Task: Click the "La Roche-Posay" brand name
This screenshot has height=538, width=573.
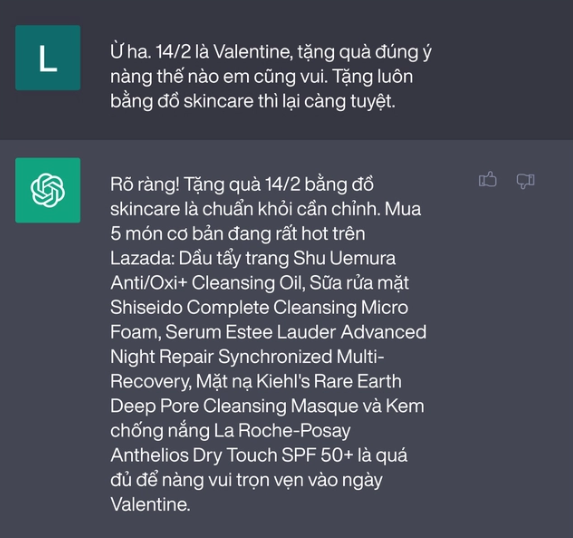Action: 282,431
